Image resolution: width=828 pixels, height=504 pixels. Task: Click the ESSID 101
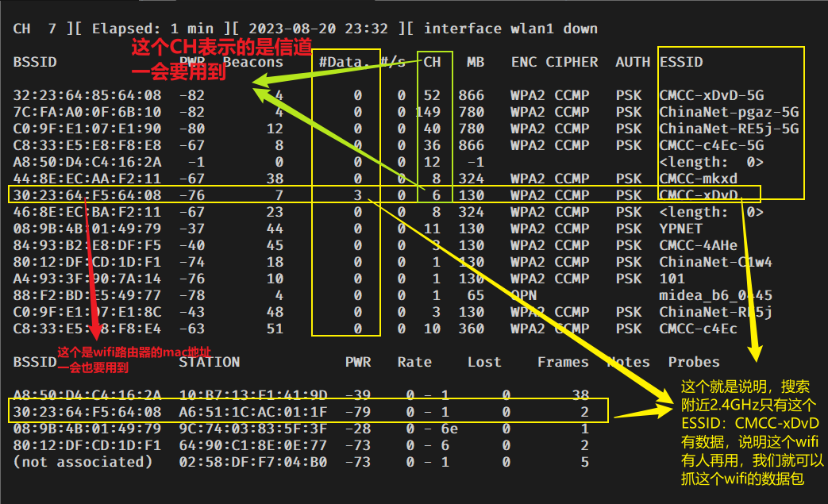coord(672,279)
